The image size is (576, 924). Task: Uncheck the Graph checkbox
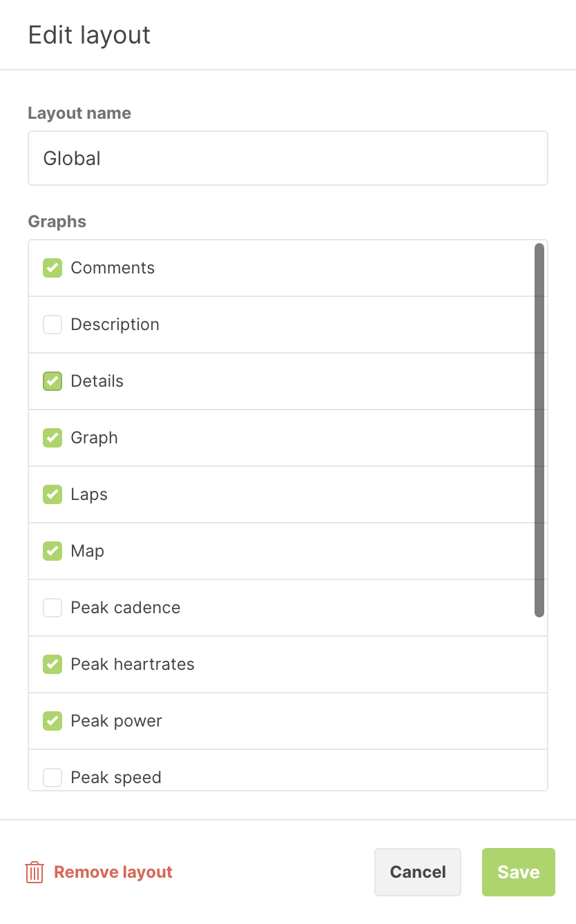(52, 438)
